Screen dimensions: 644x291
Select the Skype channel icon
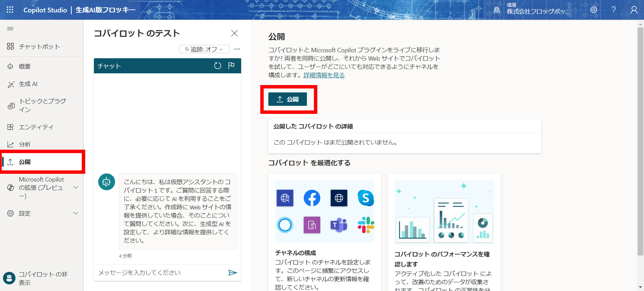[366, 198]
